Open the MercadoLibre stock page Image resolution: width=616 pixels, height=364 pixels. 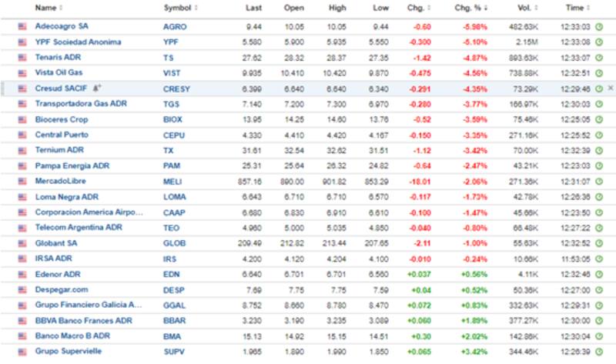pos(60,181)
